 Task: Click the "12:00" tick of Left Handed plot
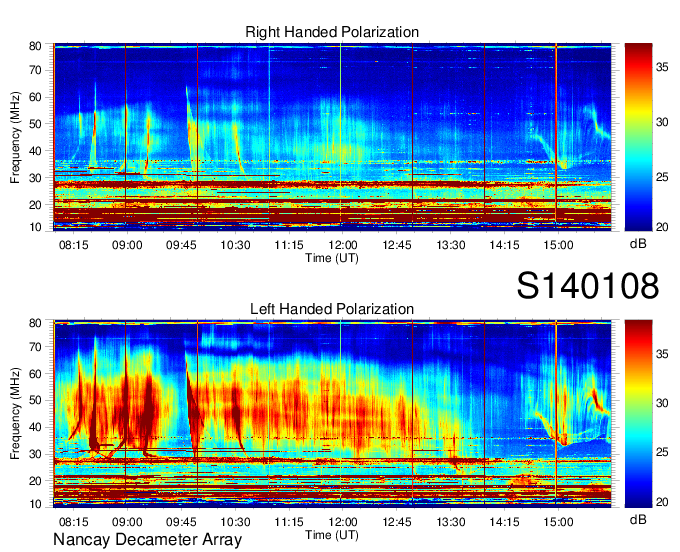[343, 522]
